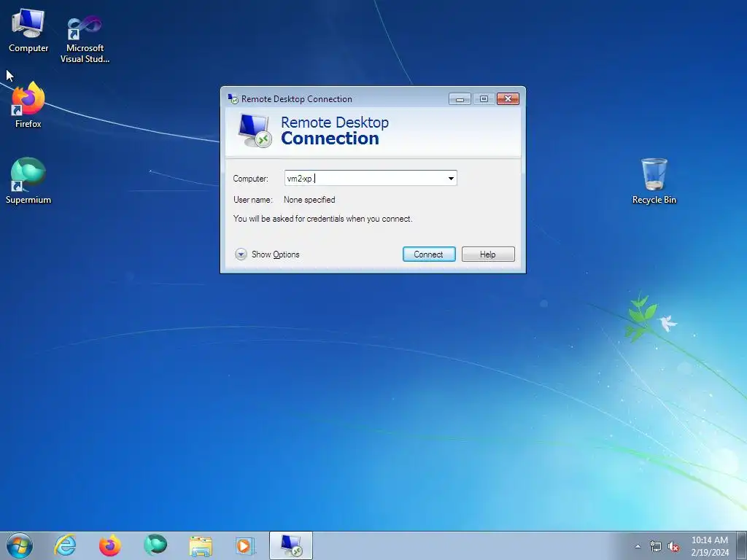Select the Firefox desktop shortcut

(x=28, y=105)
